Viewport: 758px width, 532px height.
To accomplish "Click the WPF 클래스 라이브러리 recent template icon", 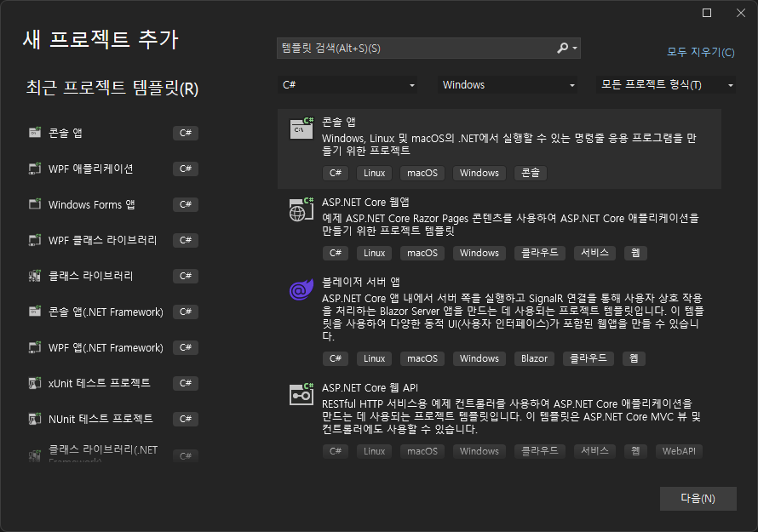I will click(x=35, y=240).
